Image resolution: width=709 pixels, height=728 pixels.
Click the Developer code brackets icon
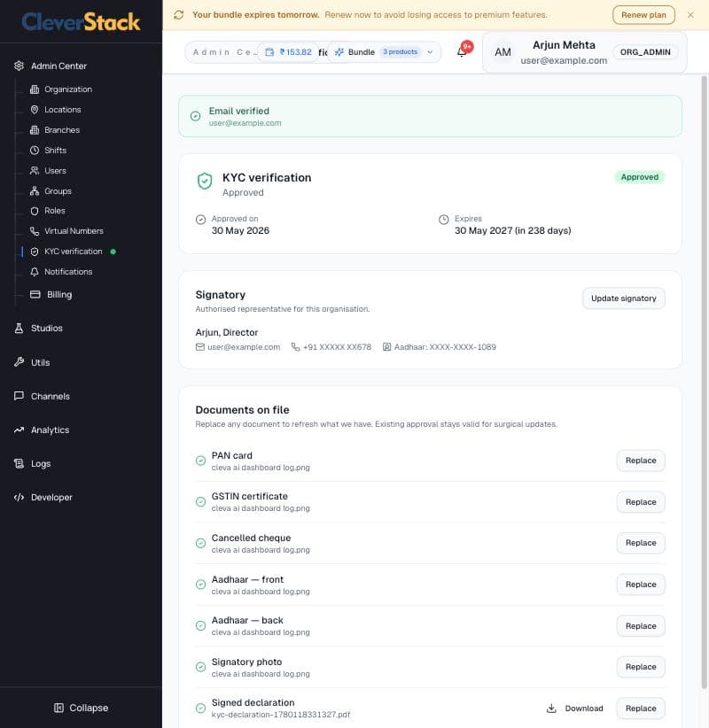point(19,497)
